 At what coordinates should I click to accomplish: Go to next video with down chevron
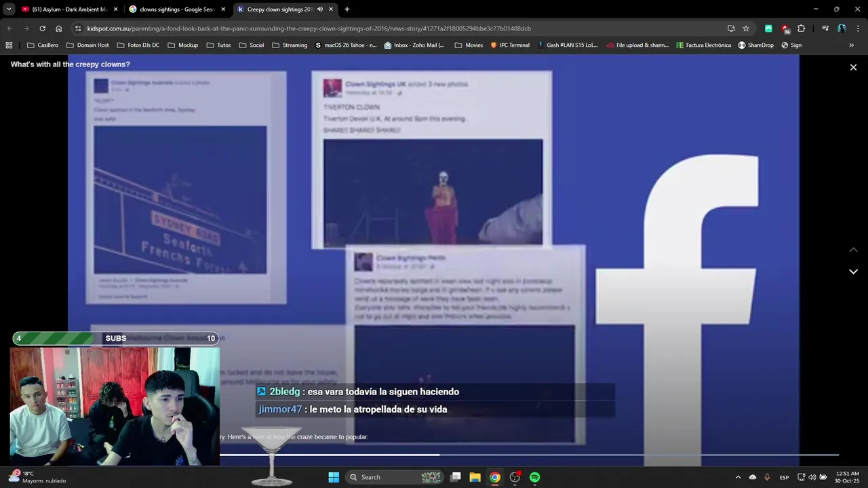pyautogui.click(x=854, y=271)
